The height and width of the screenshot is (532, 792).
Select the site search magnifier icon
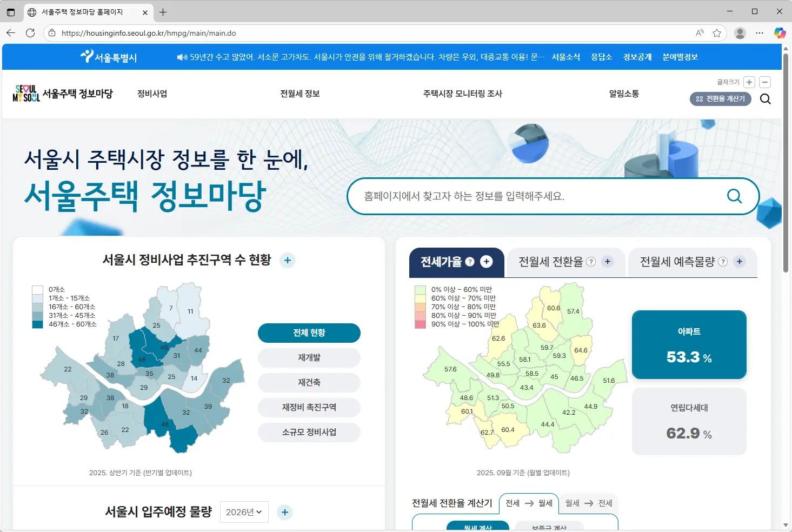pyautogui.click(x=765, y=99)
